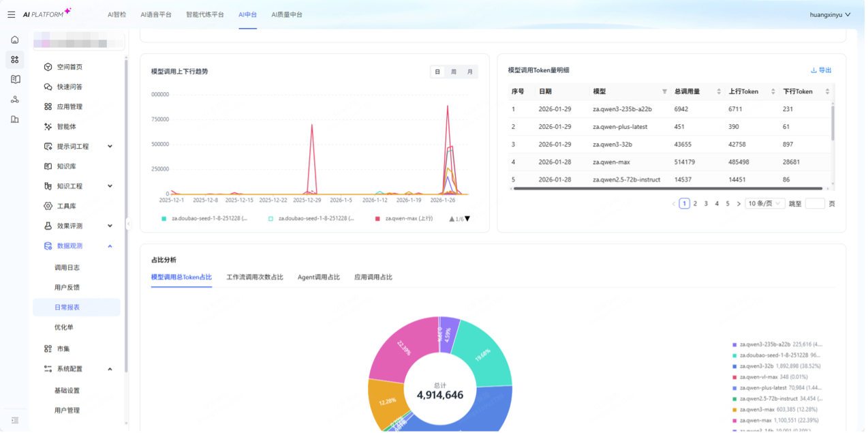Open the AI语音平台 top navigation tab
This screenshot has height=433, width=868.
tap(156, 14)
